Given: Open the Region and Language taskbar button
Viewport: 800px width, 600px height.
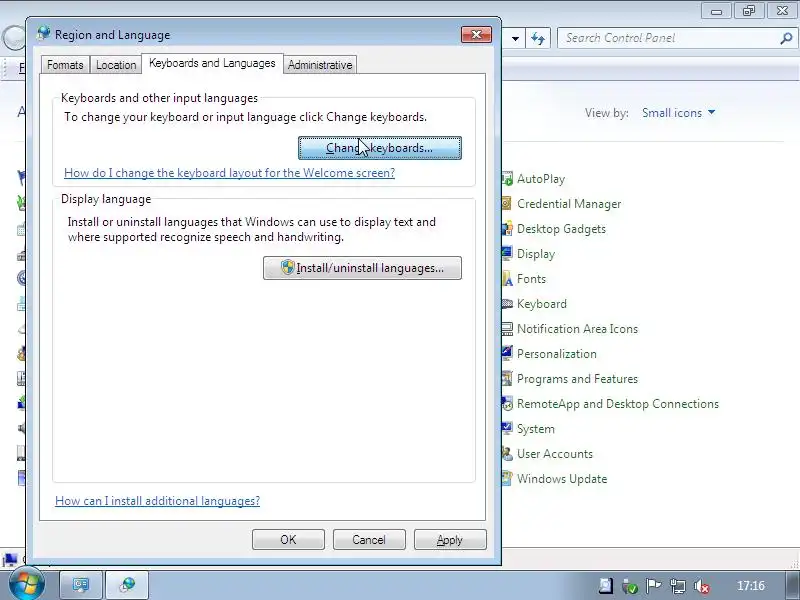Looking at the screenshot, I should click(128, 585).
